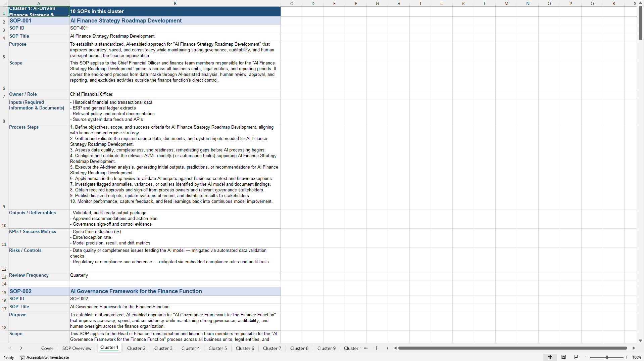Select column C header
Viewport: 644px width, 361px height.
coord(292,3)
